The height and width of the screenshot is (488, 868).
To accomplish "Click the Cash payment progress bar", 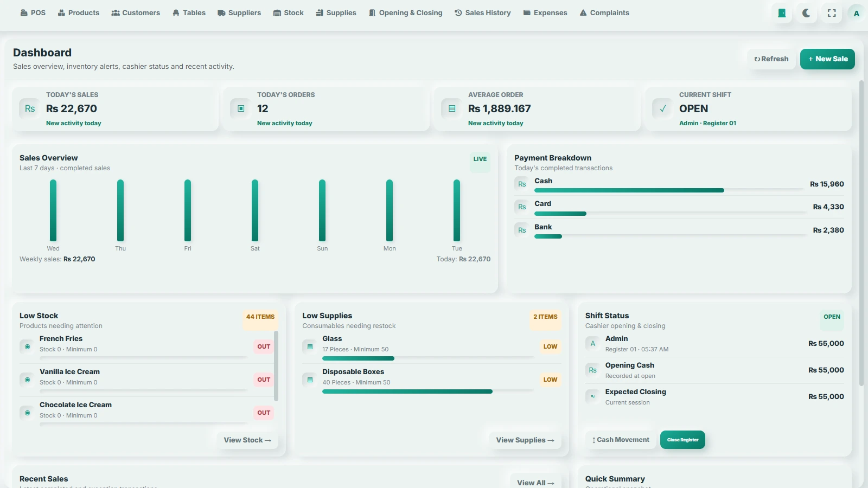I will coord(668,190).
